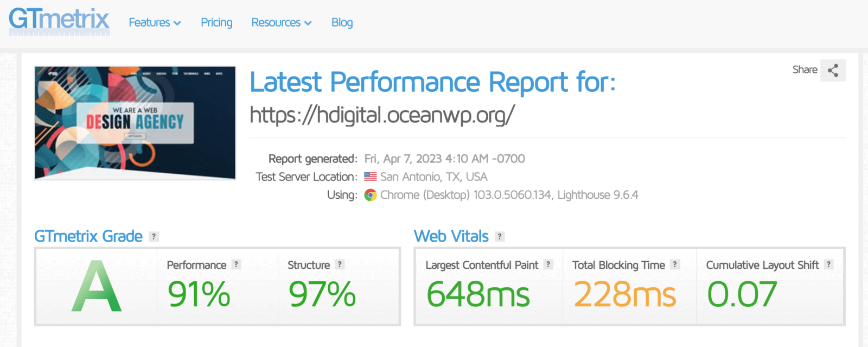The image size is (868, 347).
Task: Open the Performance help question mark
Action: pos(236,264)
